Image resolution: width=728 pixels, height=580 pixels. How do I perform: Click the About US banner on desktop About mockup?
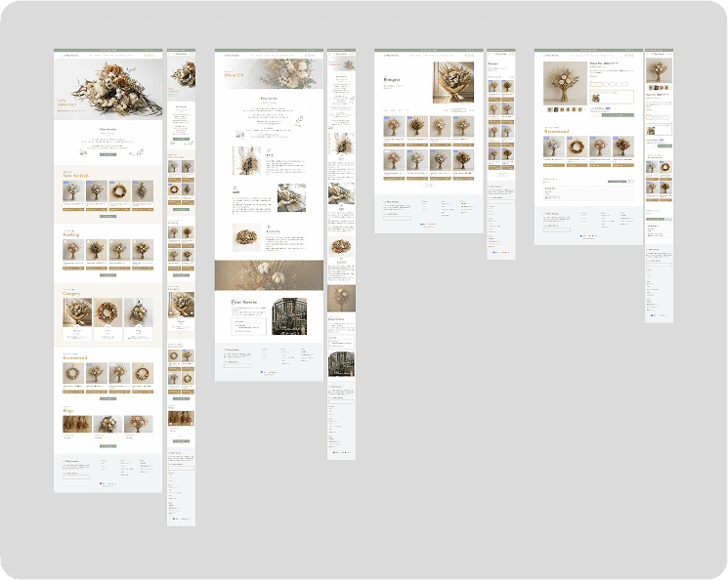tap(269, 74)
